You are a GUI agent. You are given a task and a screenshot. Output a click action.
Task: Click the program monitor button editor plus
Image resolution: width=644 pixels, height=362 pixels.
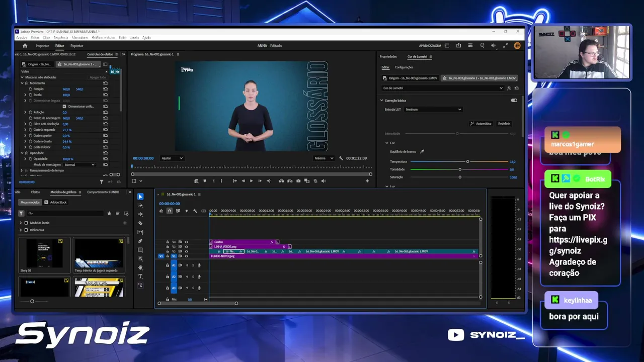[367, 181]
